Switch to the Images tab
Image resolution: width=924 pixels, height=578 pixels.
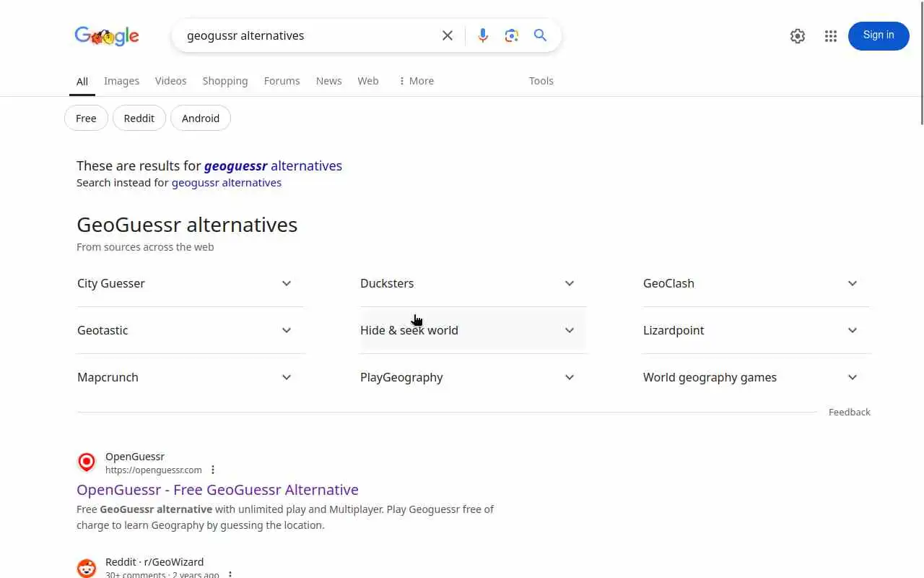(121, 81)
